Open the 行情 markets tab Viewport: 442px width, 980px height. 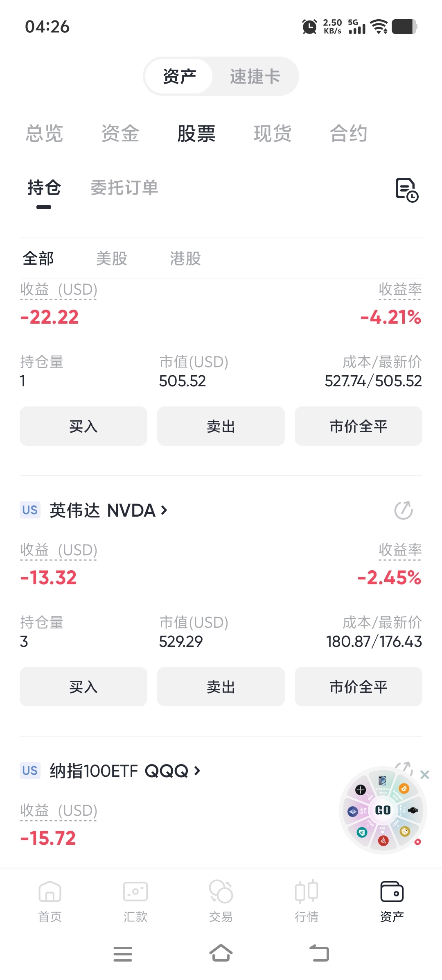point(307,901)
